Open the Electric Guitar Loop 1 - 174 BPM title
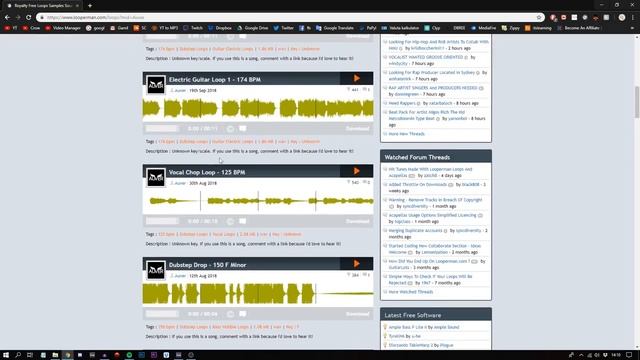This screenshot has width=640, height=360. 215,80
